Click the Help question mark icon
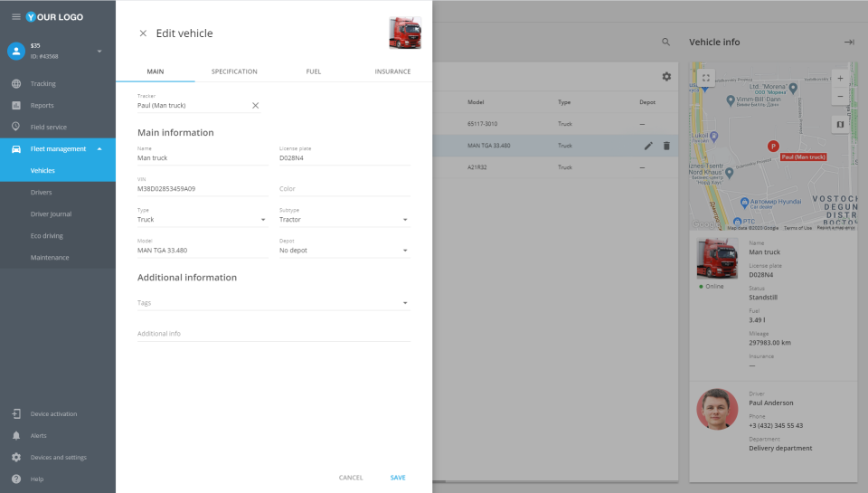This screenshot has height=493, width=868. click(16, 479)
